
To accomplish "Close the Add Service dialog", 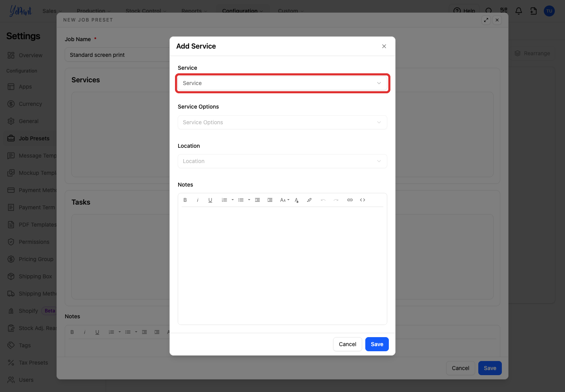I will point(384,46).
